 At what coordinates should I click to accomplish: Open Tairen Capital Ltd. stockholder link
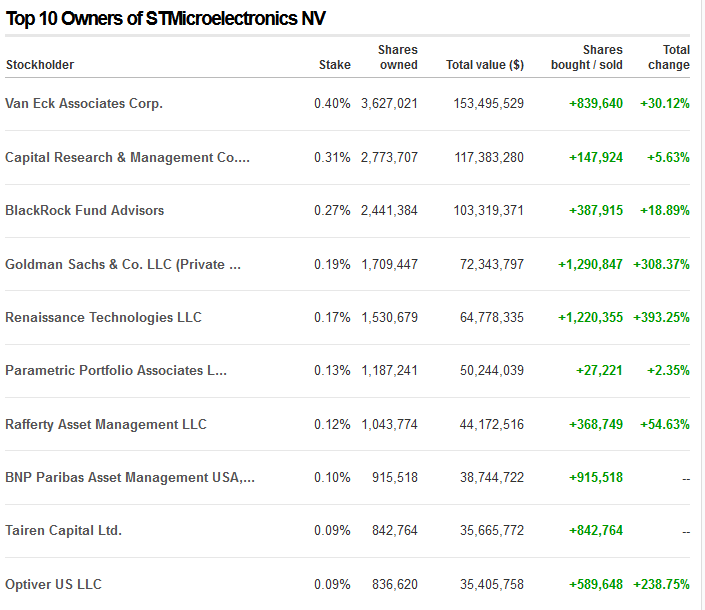pyautogui.click(x=63, y=530)
